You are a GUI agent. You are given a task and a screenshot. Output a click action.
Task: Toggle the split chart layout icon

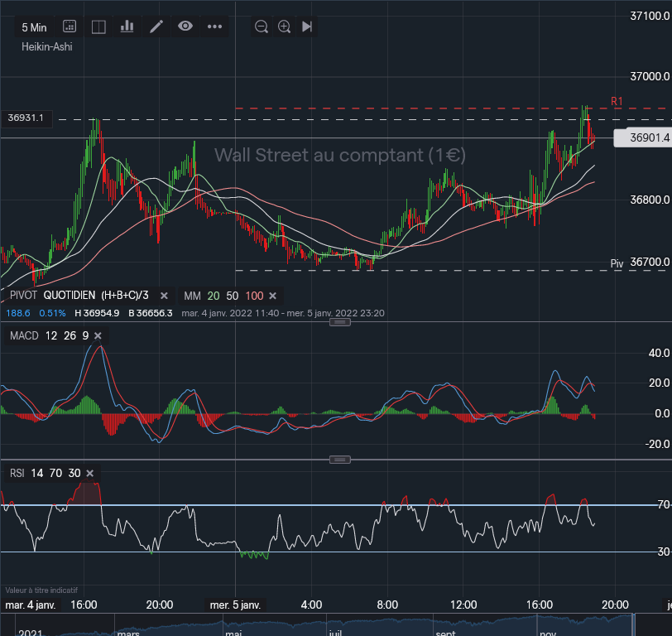(98, 27)
